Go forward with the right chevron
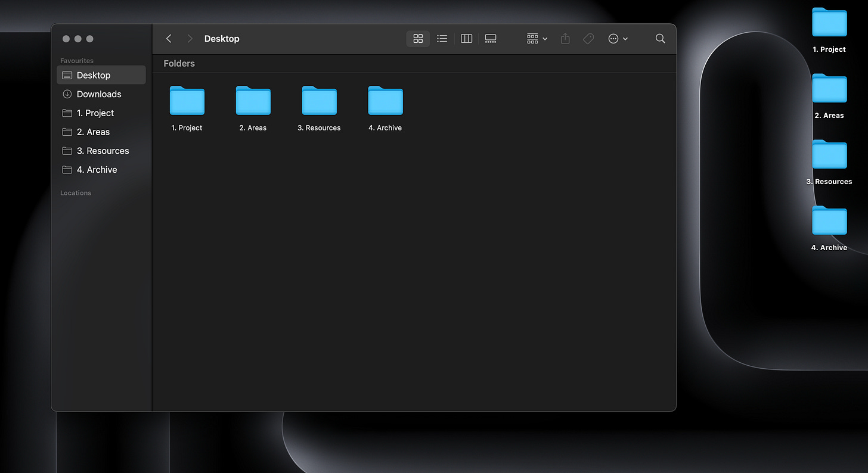This screenshot has width=868, height=473. click(x=190, y=39)
